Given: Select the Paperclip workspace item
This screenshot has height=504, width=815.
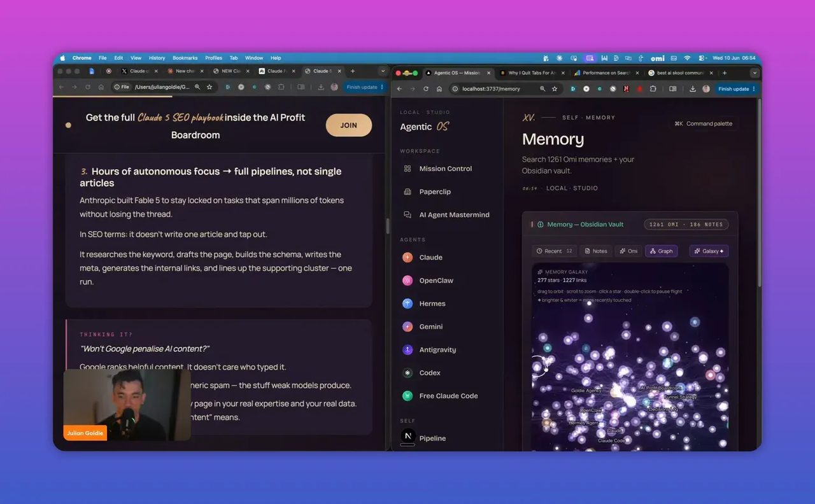Looking at the screenshot, I should [427, 192].
